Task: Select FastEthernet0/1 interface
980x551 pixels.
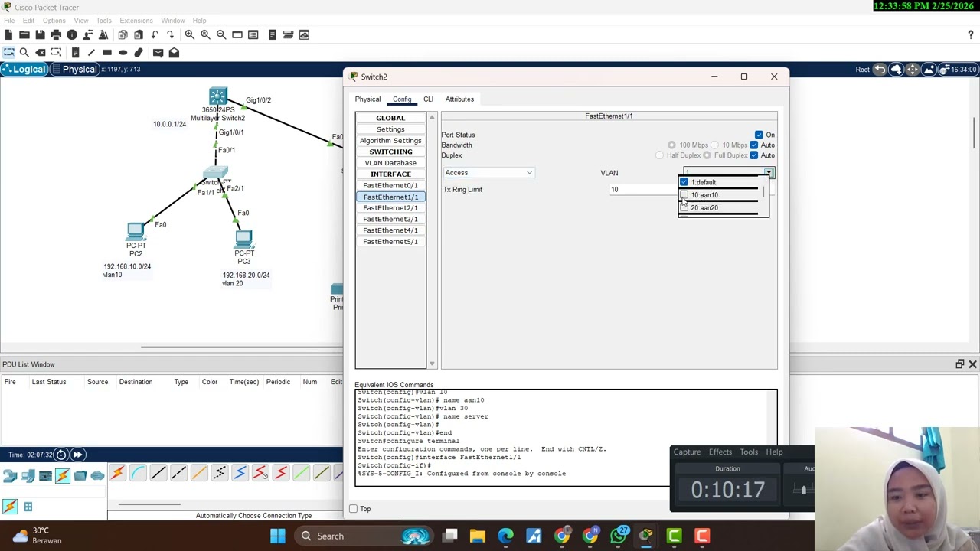Action: (390, 185)
